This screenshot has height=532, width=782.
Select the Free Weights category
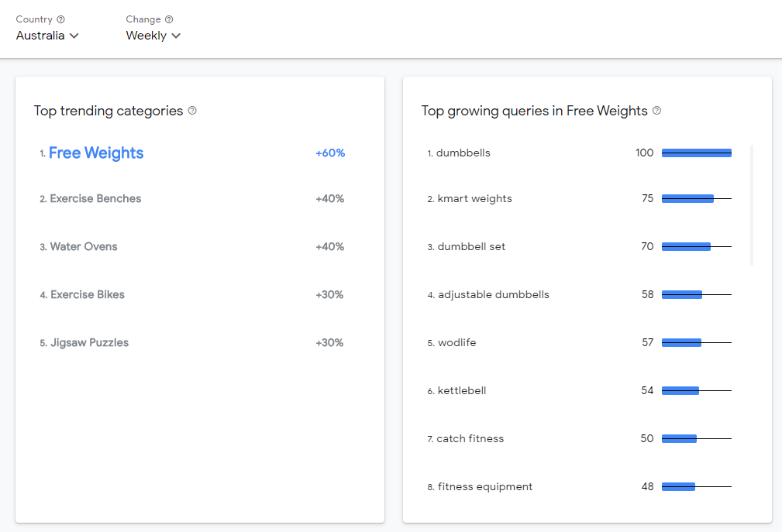click(x=96, y=153)
